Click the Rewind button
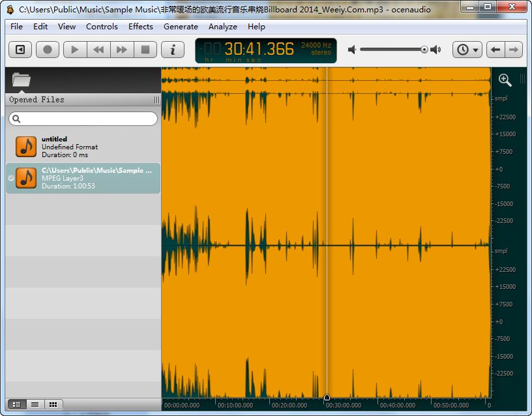This screenshot has height=416, width=532. (x=98, y=50)
